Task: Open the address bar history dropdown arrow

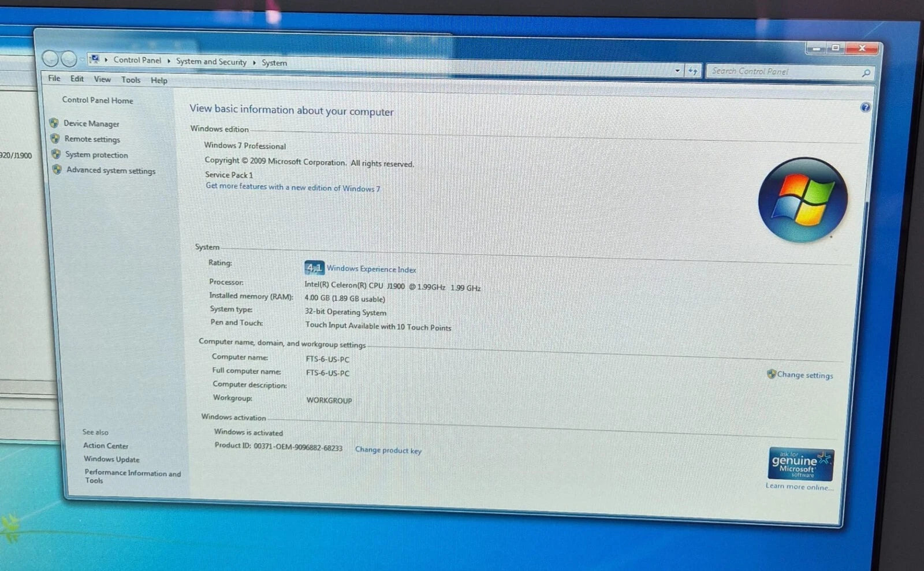Action: (x=677, y=70)
